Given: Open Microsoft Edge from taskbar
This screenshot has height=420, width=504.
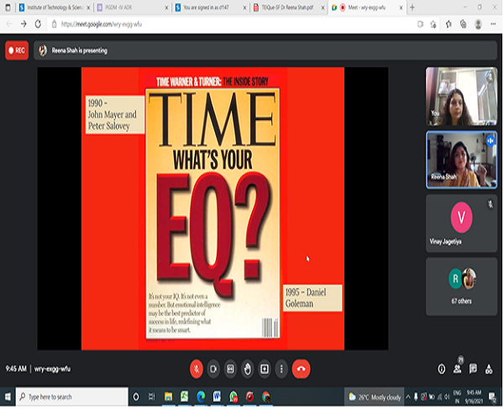Looking at the screenshot, I should 201,396.
